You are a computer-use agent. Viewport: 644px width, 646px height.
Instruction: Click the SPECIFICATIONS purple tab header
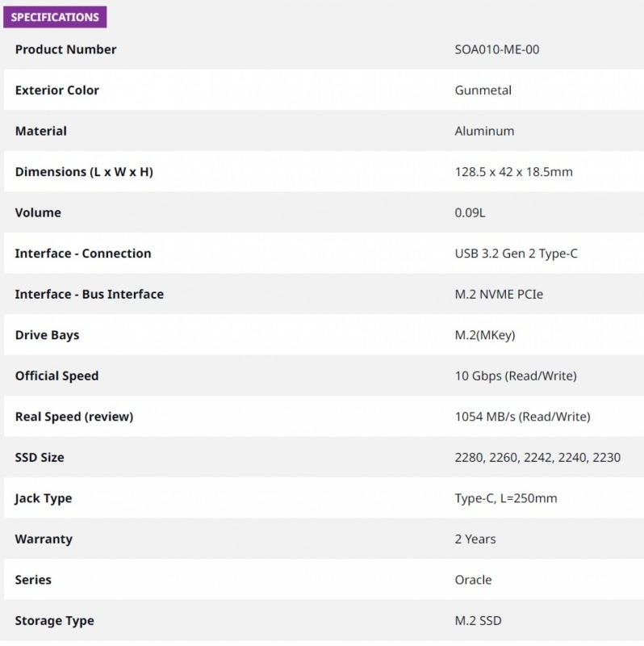(x=55, y=17)
